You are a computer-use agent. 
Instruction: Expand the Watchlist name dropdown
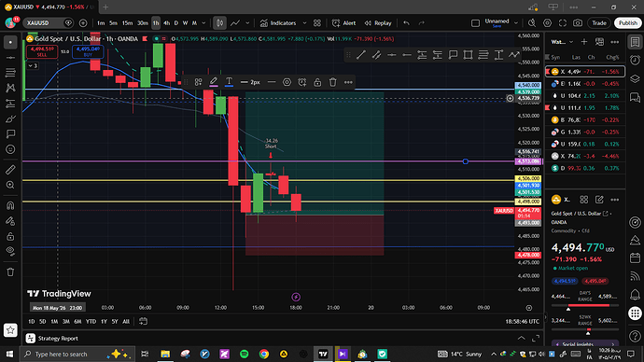point(571,42)
